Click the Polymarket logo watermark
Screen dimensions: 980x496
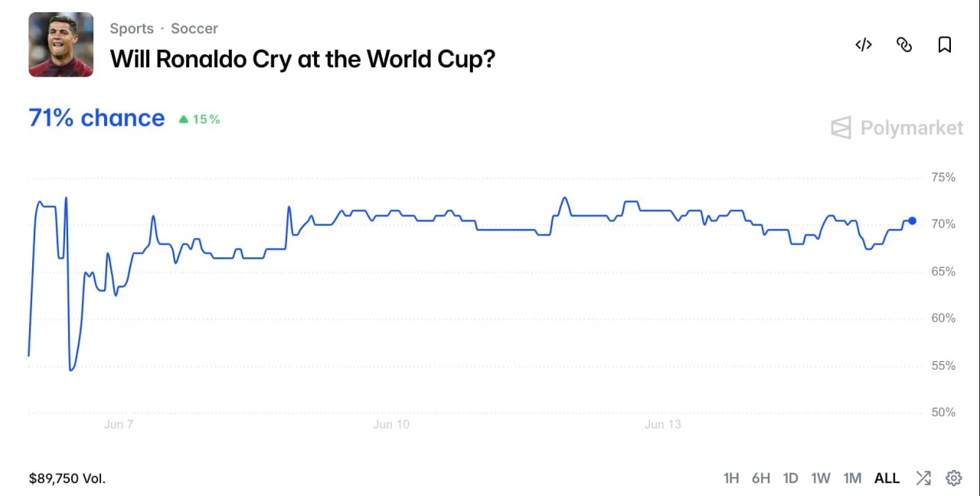coord(897,128)
